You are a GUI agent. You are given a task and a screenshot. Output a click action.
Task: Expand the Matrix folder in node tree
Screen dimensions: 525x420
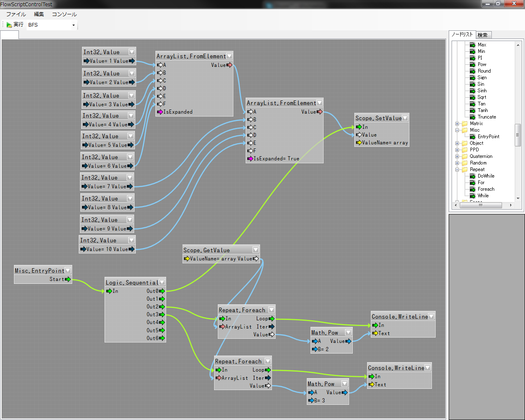457,123
